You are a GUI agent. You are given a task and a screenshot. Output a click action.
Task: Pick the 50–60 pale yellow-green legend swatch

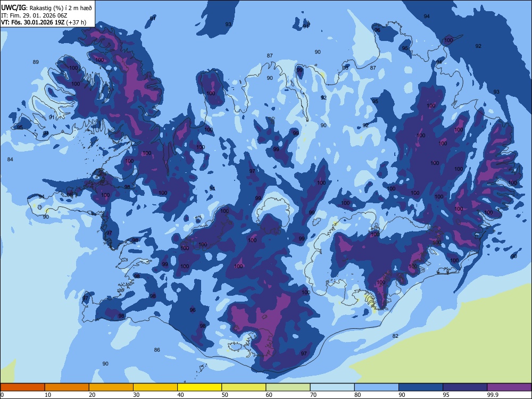[244, 387]
